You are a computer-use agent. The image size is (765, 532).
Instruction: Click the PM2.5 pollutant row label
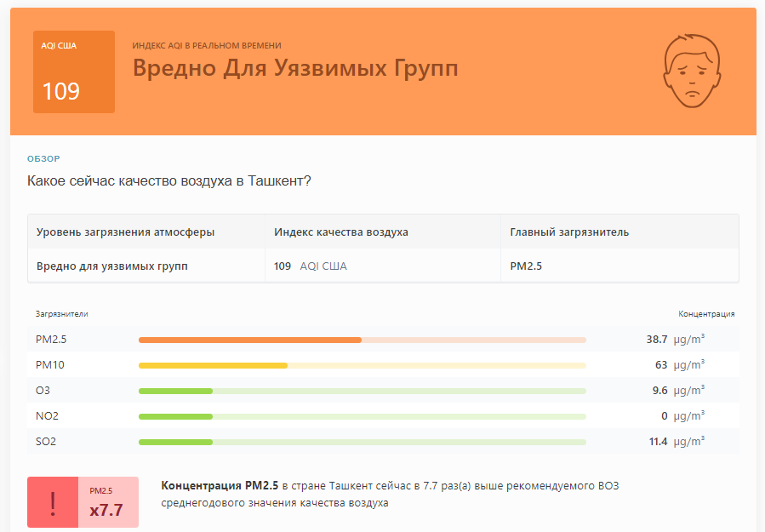(51, 340)
